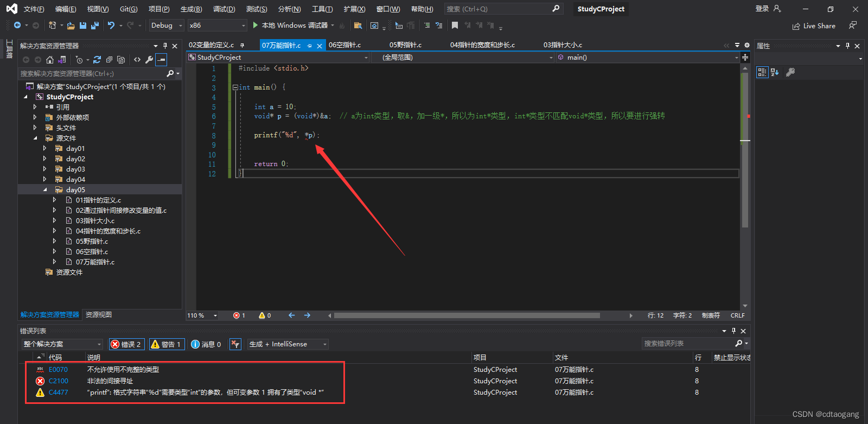Open the x86 platform dropdown

(217, 26)
